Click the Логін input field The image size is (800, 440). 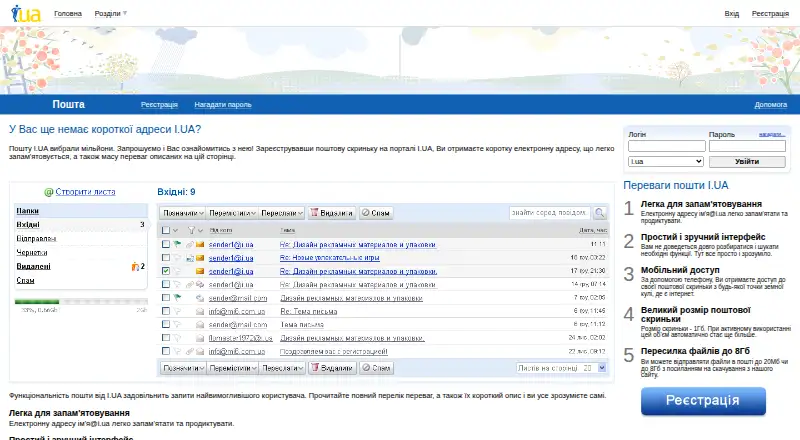coord(666,146)
